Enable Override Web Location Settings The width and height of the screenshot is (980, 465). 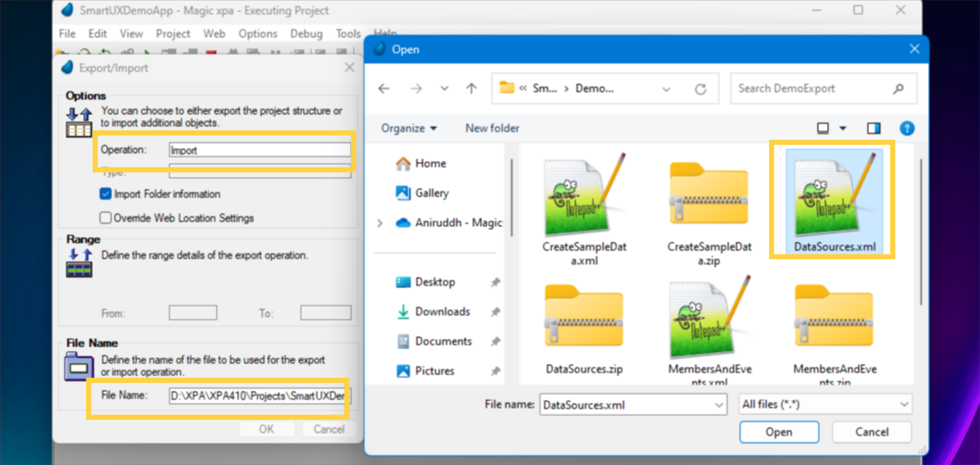pos(105,217)
